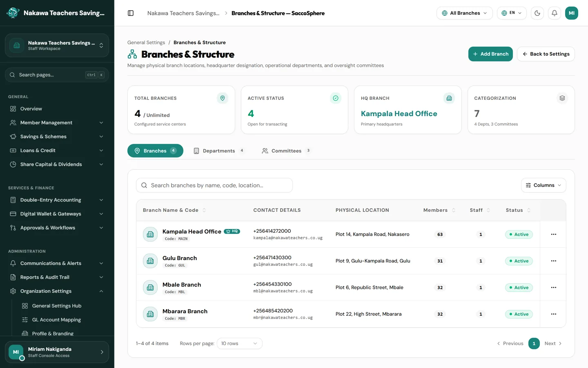Sort by Branch Name & Code column
Viewport: 588px width, 368px height.
[174, 210]
